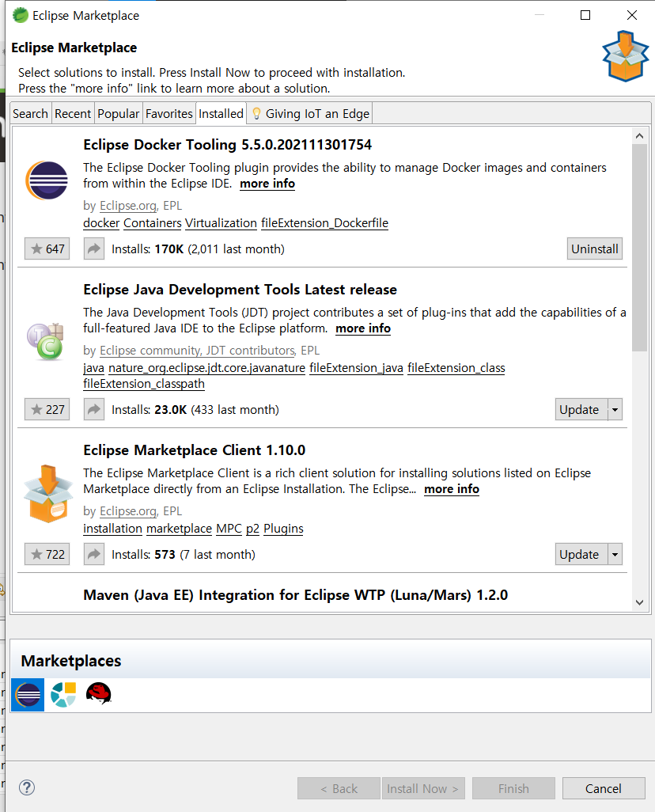The image size is (655, 812).
Task: Close the Eclipse Marketplace window
Action: pos(632,15)
